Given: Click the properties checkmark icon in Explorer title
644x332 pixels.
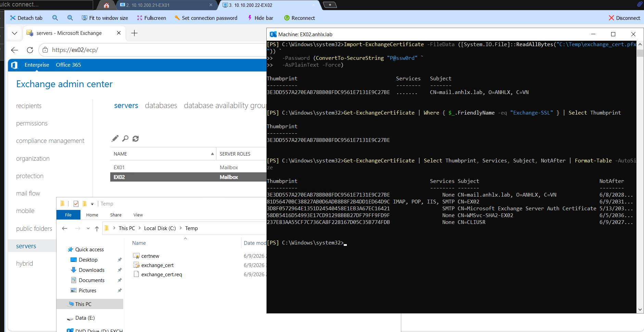Looking at the screenshot, I should pos(76,204).
